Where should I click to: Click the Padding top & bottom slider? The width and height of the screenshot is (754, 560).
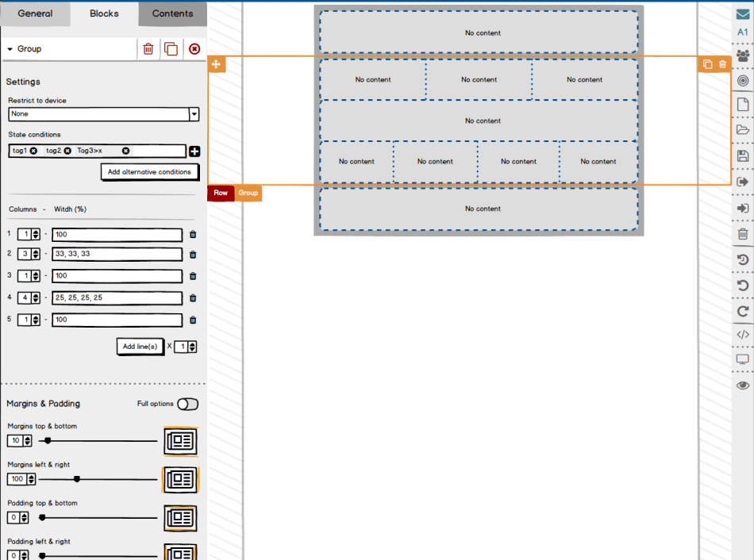[98, 518]
